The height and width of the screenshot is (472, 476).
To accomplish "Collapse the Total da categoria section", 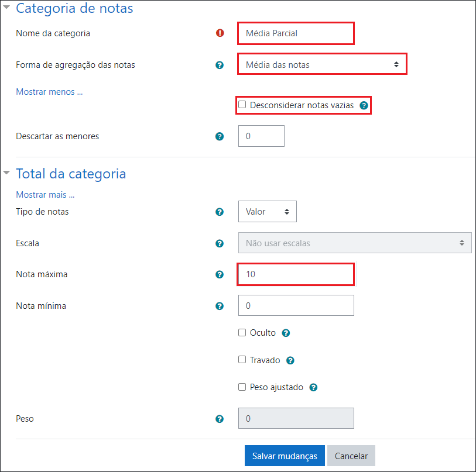I will (6, 173).
